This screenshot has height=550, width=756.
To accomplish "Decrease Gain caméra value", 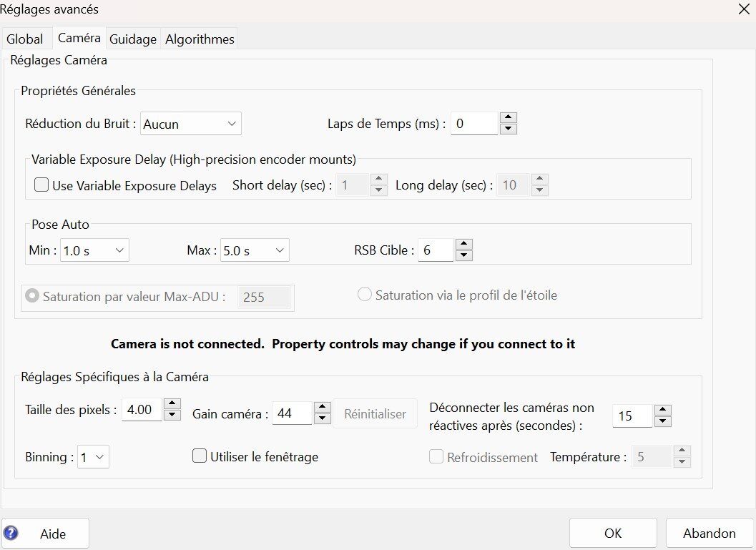I will 322,418.
